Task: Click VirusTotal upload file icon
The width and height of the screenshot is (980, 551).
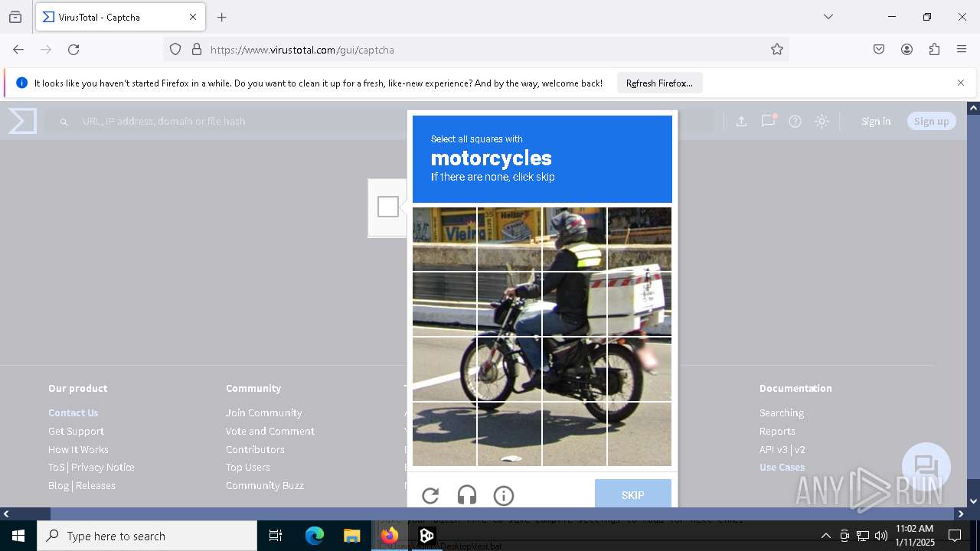Action: (741, 121)
